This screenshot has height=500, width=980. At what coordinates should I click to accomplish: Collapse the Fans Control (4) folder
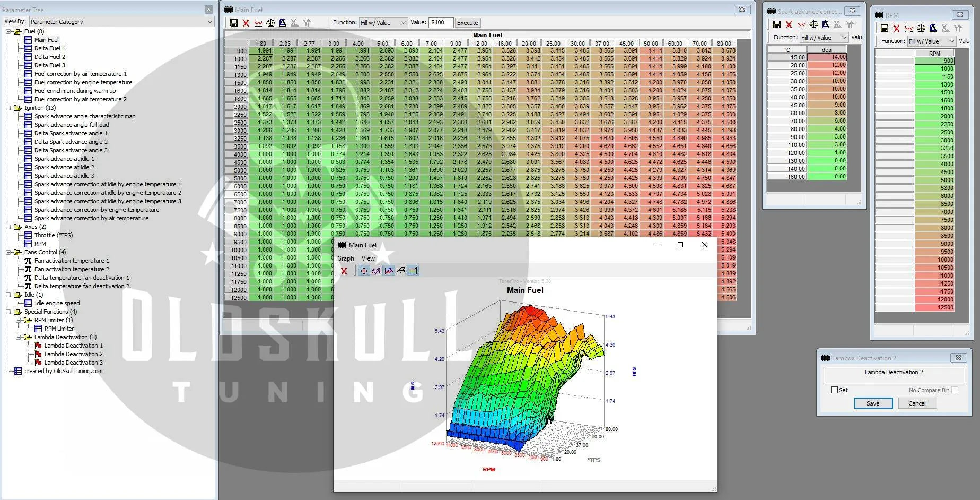(x=9, y=252)
